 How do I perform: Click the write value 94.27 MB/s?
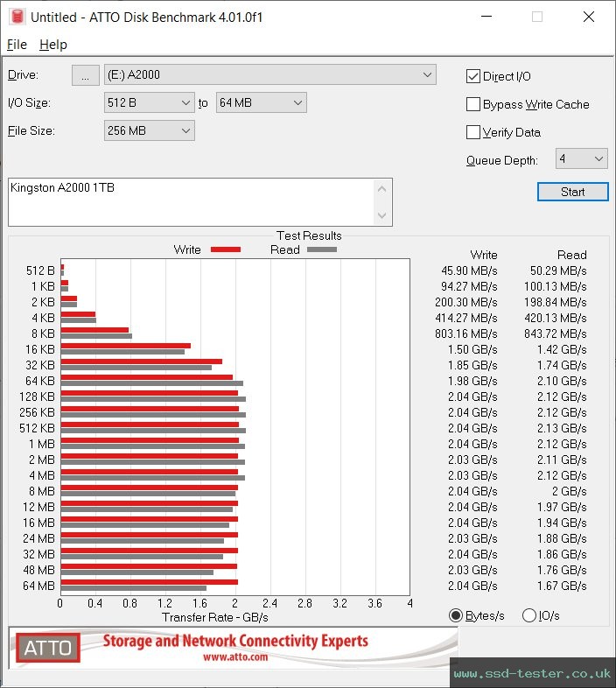click(469, 286)
